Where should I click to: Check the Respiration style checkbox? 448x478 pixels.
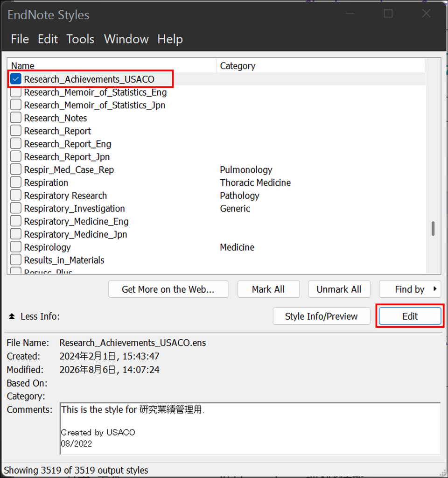(x=15, y=183)
